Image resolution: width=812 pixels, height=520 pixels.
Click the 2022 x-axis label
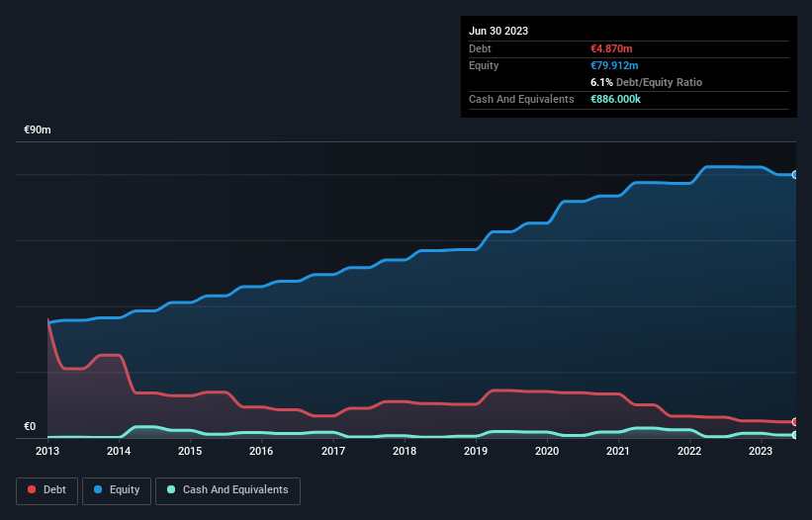[689, 451]
